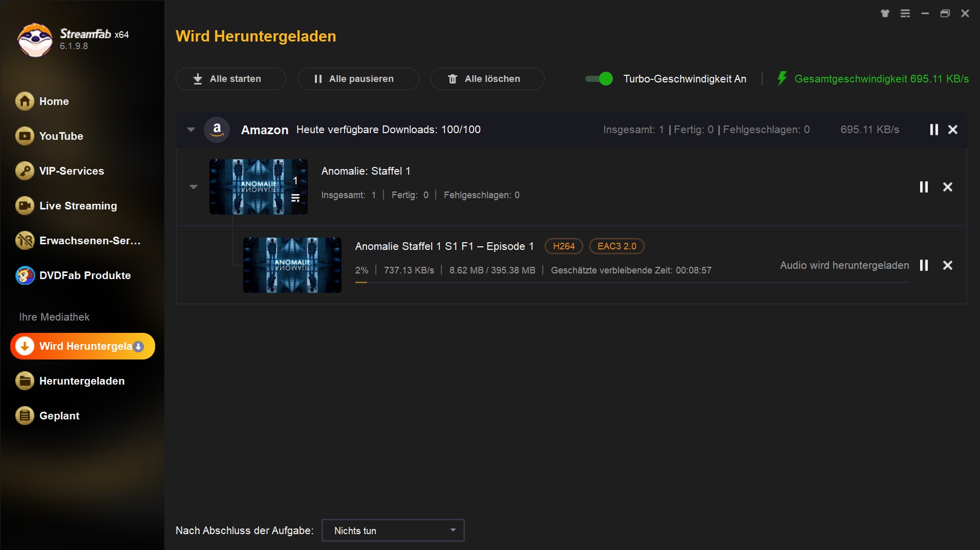Viewport: 980px width, 550px height.
Task: Click the EAC3 2.0 audio badge
Action: [617, 246]
